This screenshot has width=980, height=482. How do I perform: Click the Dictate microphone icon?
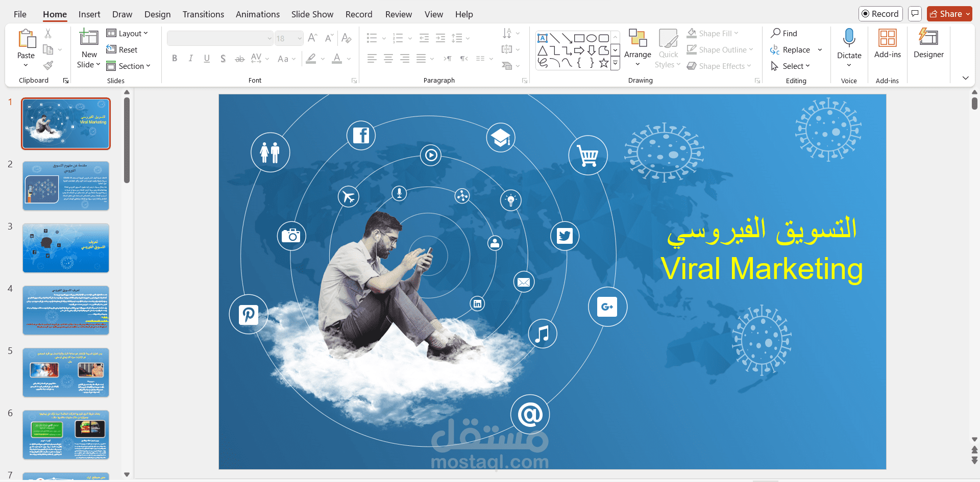(849, 38)
